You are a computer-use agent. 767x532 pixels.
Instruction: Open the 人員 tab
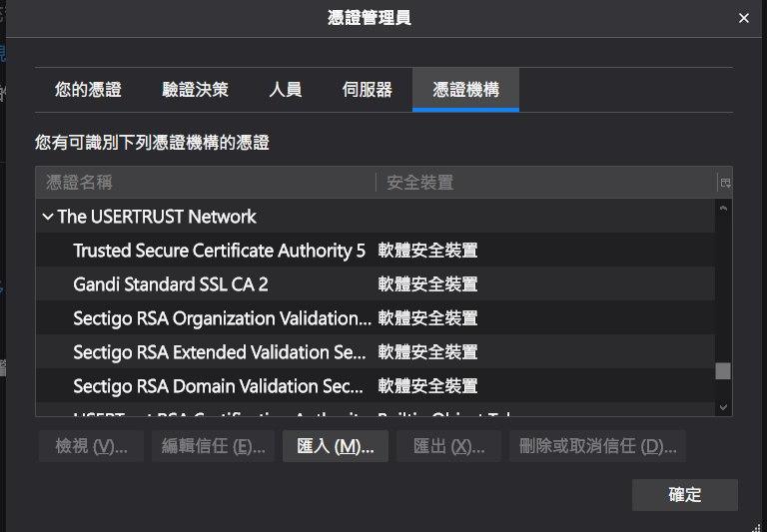click(286, 90)
